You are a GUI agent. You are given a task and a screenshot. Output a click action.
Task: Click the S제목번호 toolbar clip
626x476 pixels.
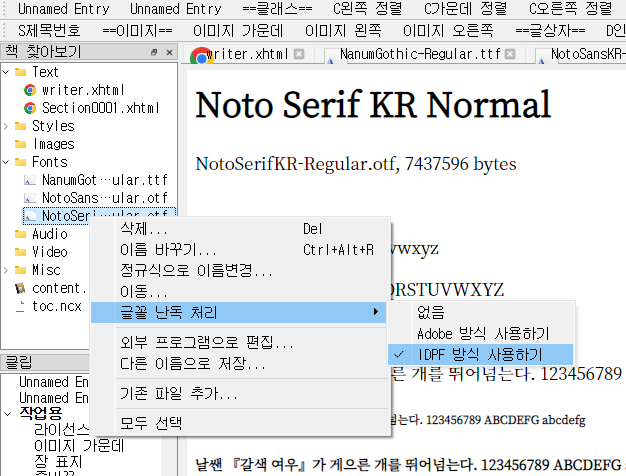[49, 30]
